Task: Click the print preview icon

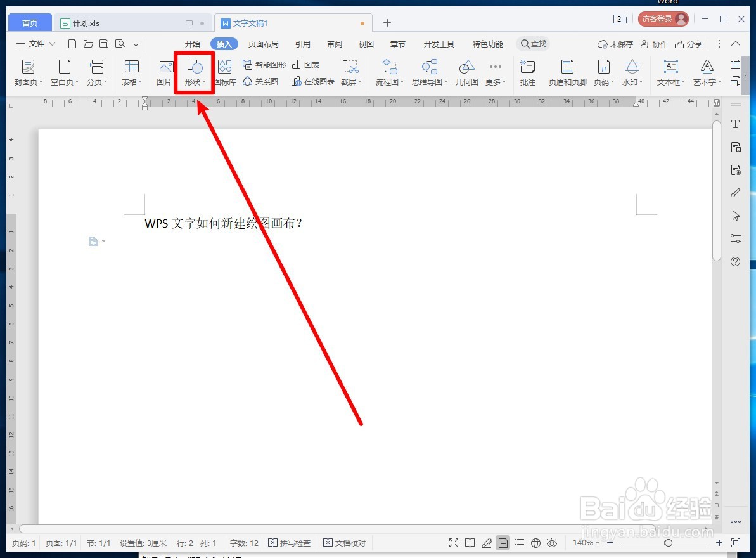Action: [120, 44]
